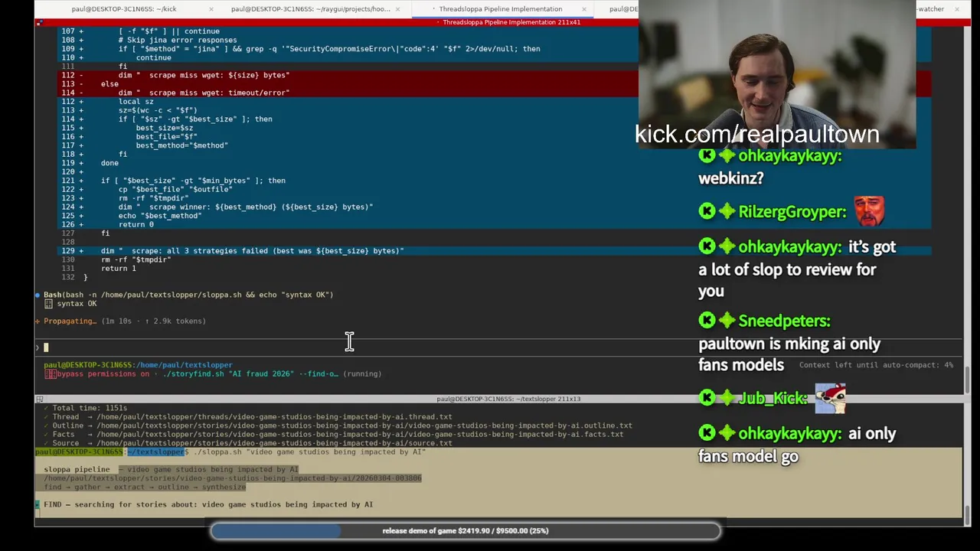Viewport: 980px width, 551px height.
Task: Click the green badge next to Sneedpeters
Action: pyautogui.click(x=727, y=320)
